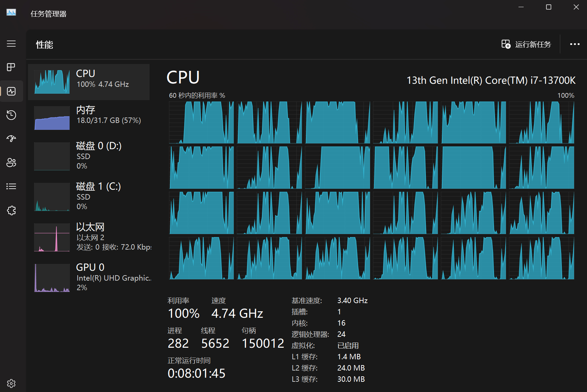The height and width of the screenshot is (392, 587).
Task: Select the GPU 0 performance item
Action: 89,277
